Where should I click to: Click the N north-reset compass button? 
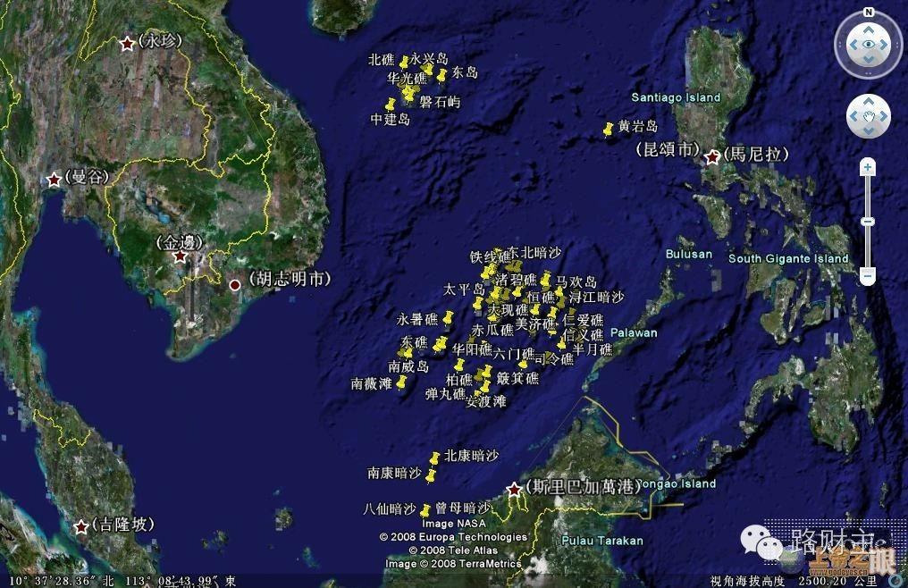[x=868, y=13]
